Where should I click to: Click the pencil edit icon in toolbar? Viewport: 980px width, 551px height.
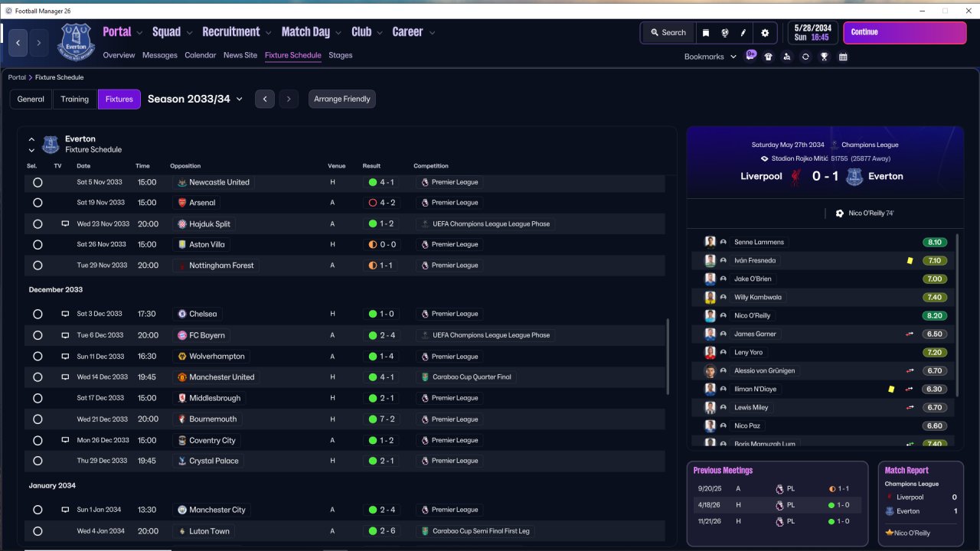point(743,33)
